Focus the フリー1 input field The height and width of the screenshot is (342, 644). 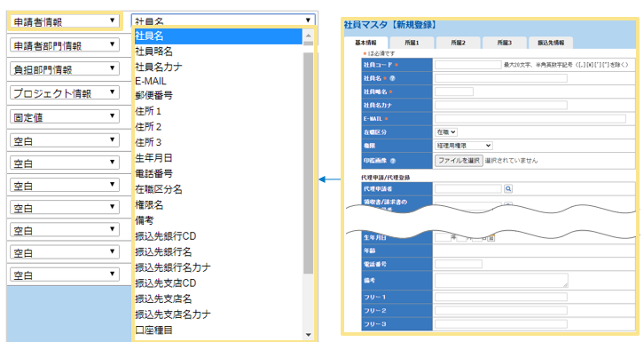[x=501, y=297]
